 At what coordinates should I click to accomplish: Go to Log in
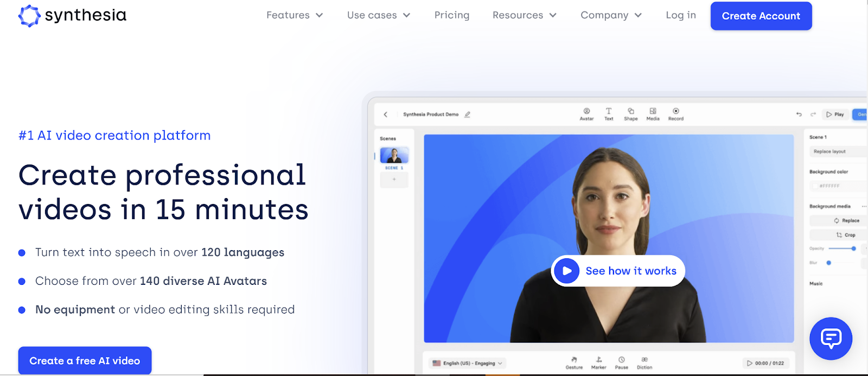click(x=681, y=15)
